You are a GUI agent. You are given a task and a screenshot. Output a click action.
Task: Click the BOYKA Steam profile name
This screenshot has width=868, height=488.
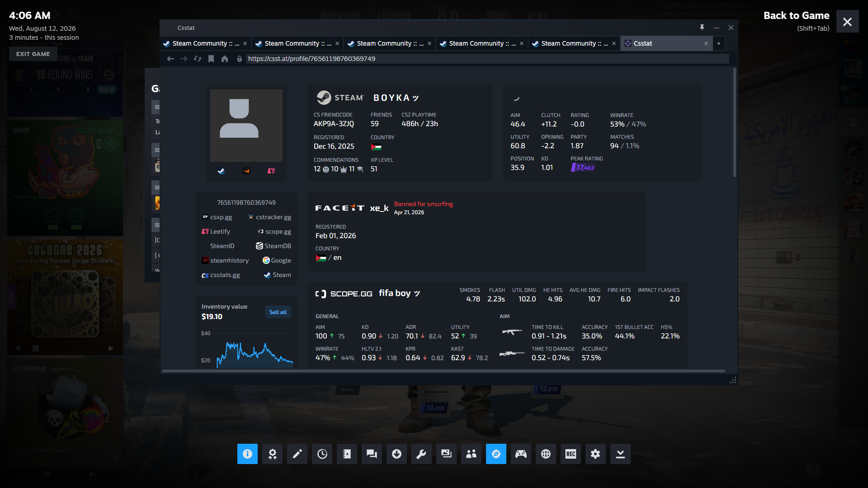click(x=396, y=98)
